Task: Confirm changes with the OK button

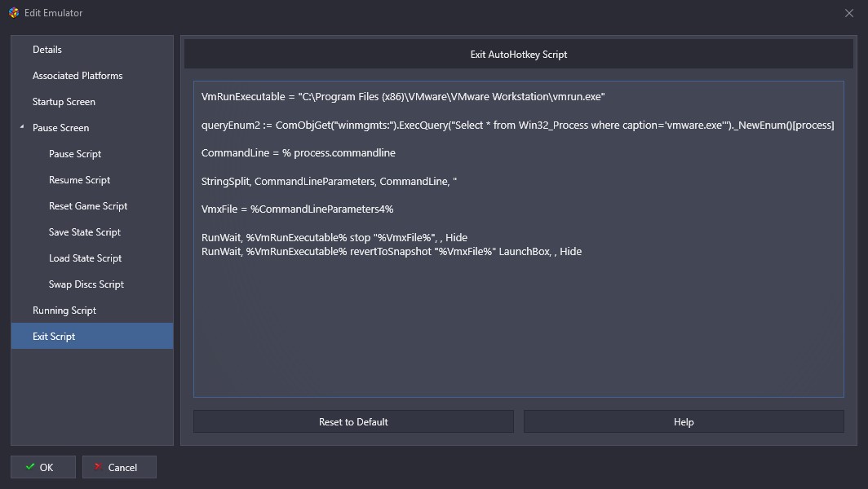Action: 43,467
